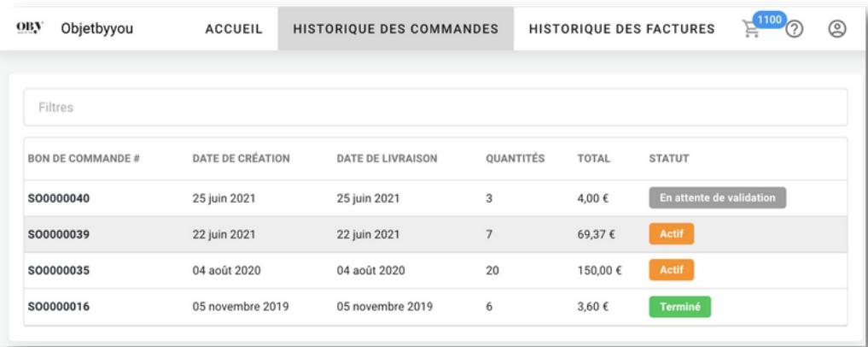Sort by Statut column header
868x347 pixels.
669,158
